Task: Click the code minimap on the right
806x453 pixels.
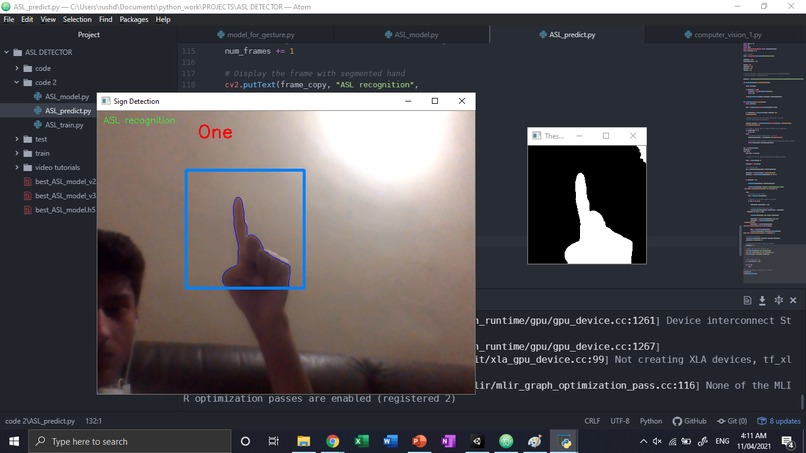Action: tap(773, 162)
